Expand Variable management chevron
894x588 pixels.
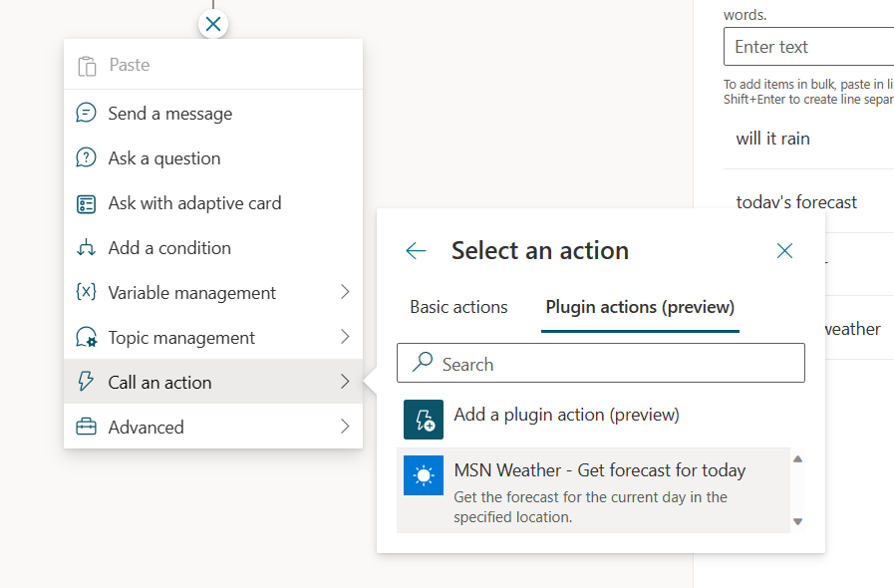[345, 292]
